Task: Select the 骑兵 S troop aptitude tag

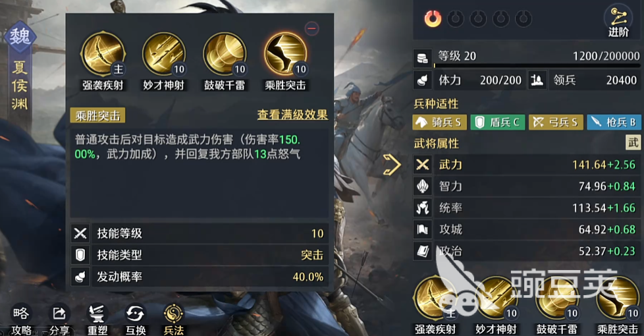Action: 439,123
